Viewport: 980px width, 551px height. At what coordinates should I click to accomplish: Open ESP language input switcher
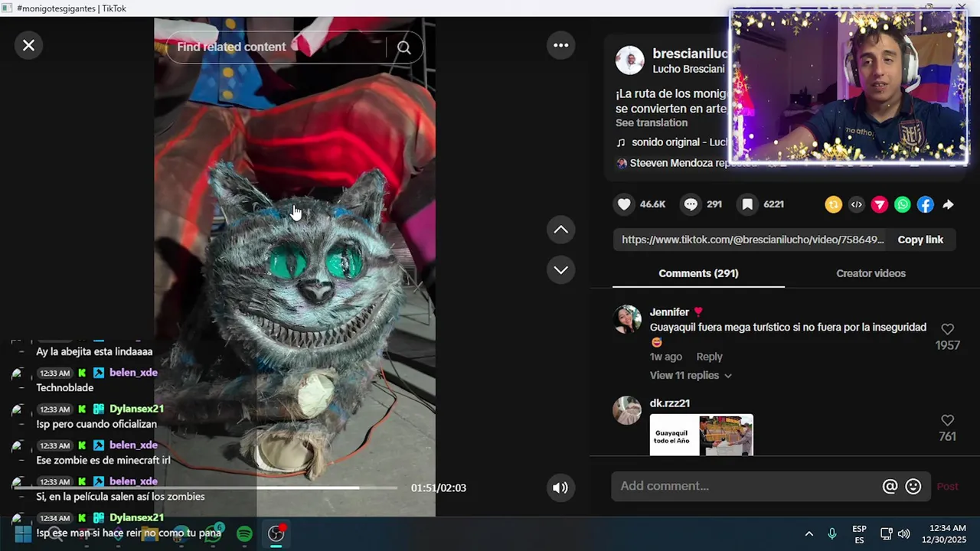click(x=859, y=534)
